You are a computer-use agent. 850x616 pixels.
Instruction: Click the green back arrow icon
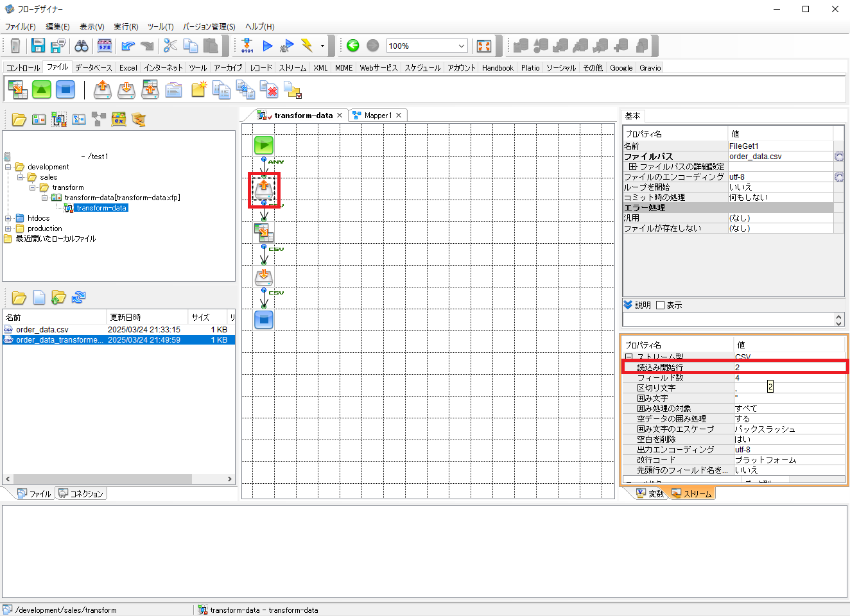[352, 46]
